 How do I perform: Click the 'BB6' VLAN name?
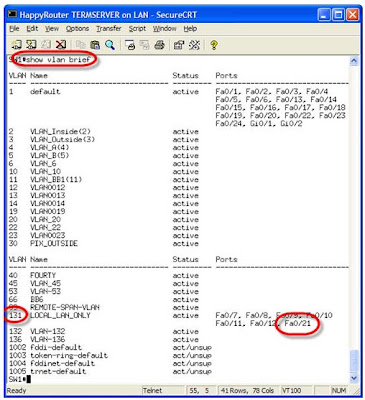(37, 299)
